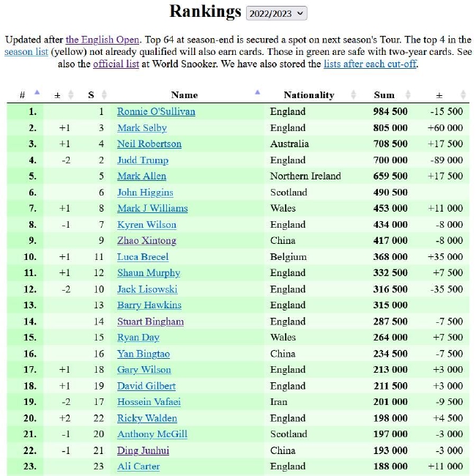The image size is (476, 476).
Task: Sort by rank number column arrow
Action: pyautogui.click(x=37, y=92)
